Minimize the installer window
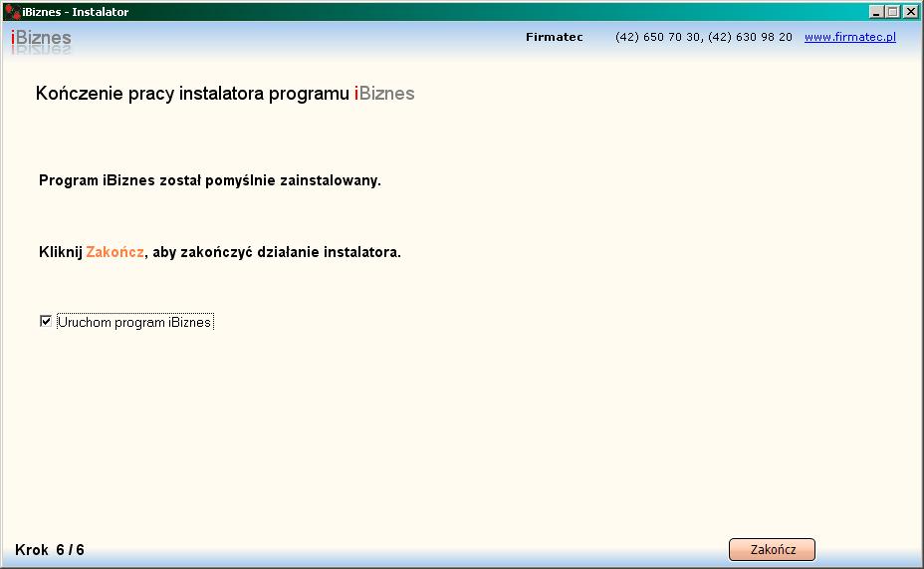924x569 pixels. click(x=876, y=12)
